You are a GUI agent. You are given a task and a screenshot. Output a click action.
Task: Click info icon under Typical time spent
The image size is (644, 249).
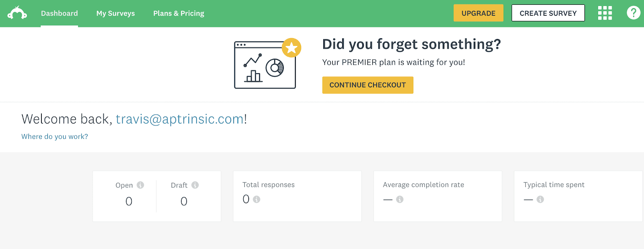tap(540, 199)
